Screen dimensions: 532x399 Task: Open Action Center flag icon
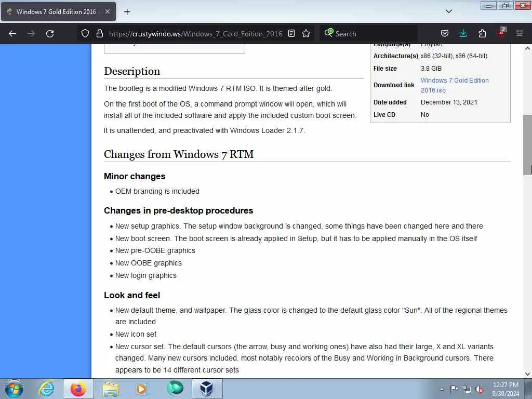[454, 389]
